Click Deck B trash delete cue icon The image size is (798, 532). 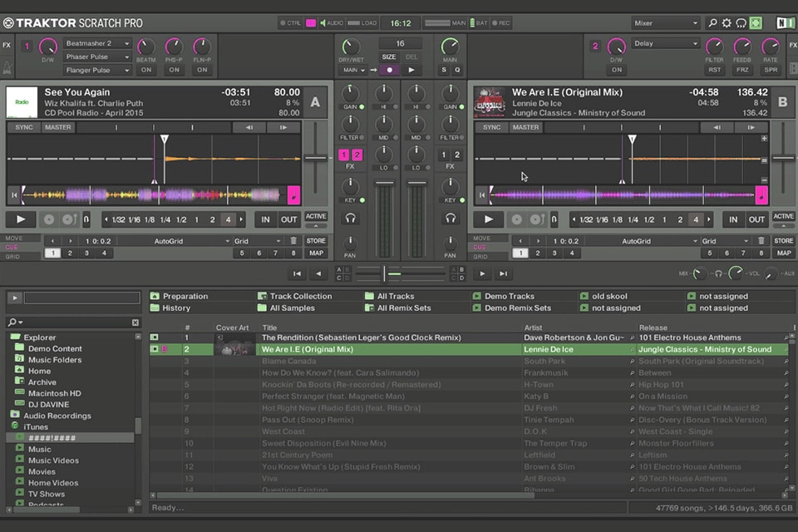(x=761, y=241)
